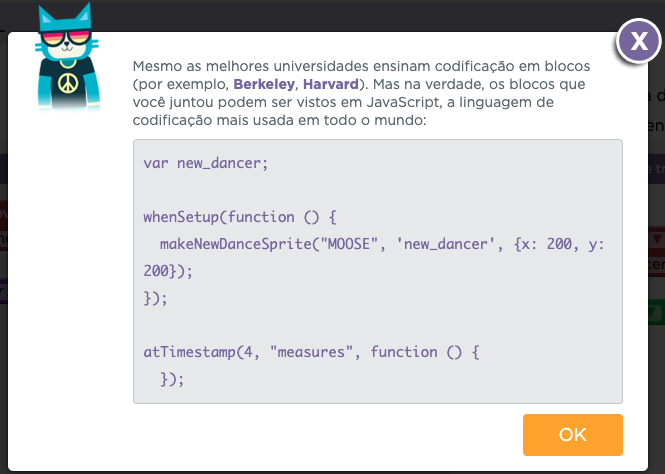Close the dialog with the X button

(x=638, y=41)
